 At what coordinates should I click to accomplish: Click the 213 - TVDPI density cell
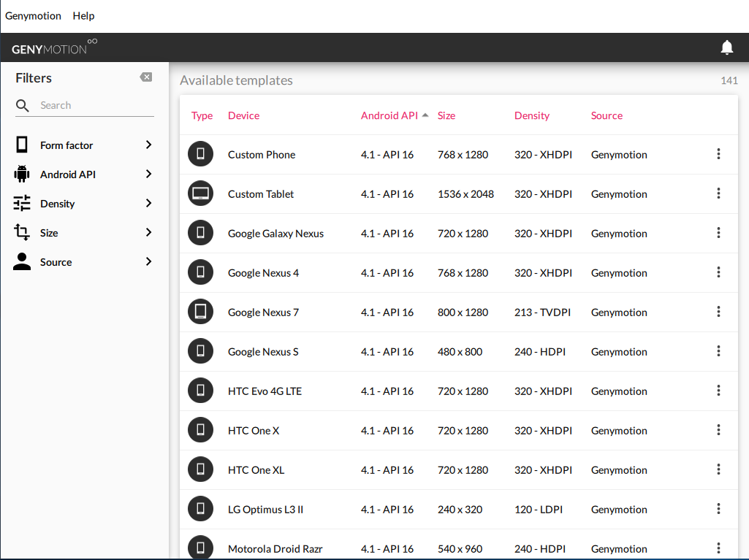[x=542, y=312]
